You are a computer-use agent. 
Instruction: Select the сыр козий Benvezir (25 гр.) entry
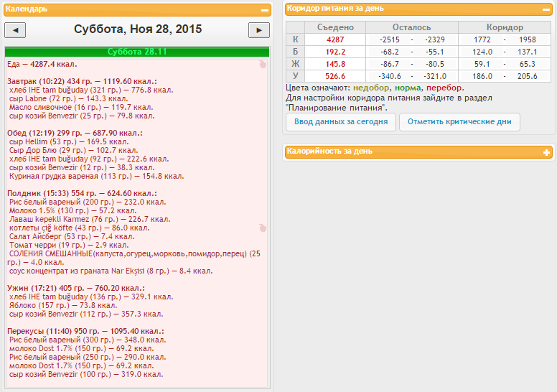coord(82,116)
